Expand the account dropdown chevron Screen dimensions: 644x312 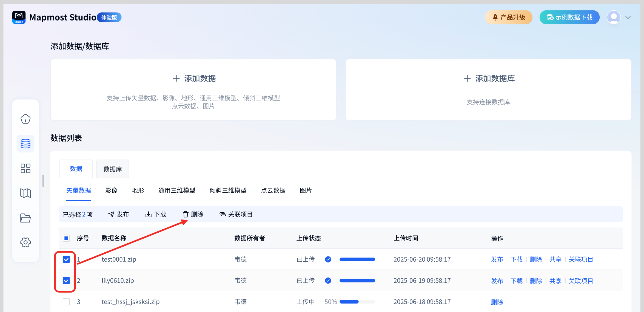click(x=628, y=18)
